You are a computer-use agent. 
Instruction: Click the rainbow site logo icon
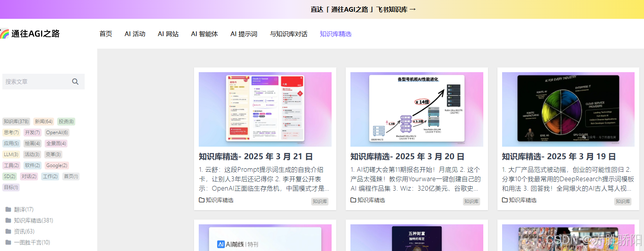pos(4,34)
